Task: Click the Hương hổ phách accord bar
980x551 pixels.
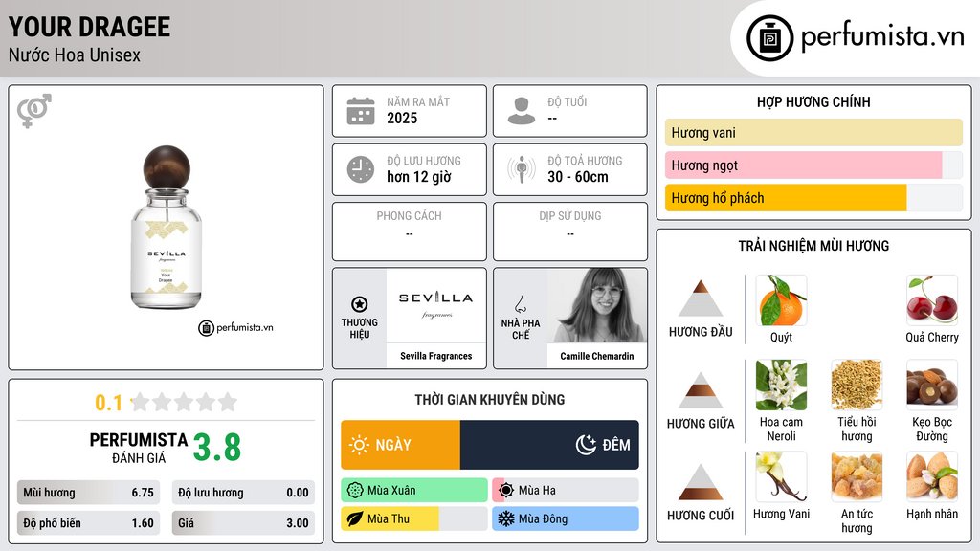Action: 813,198
